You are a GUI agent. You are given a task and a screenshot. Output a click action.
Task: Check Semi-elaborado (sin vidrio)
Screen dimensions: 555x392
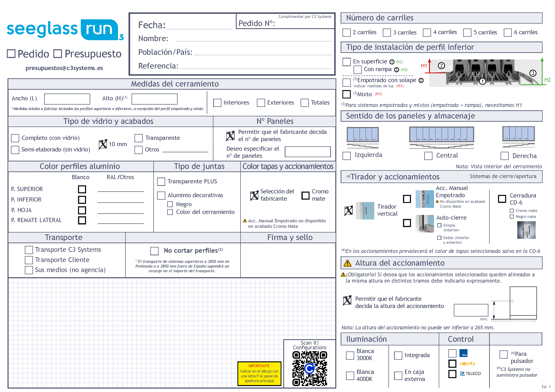15,150
